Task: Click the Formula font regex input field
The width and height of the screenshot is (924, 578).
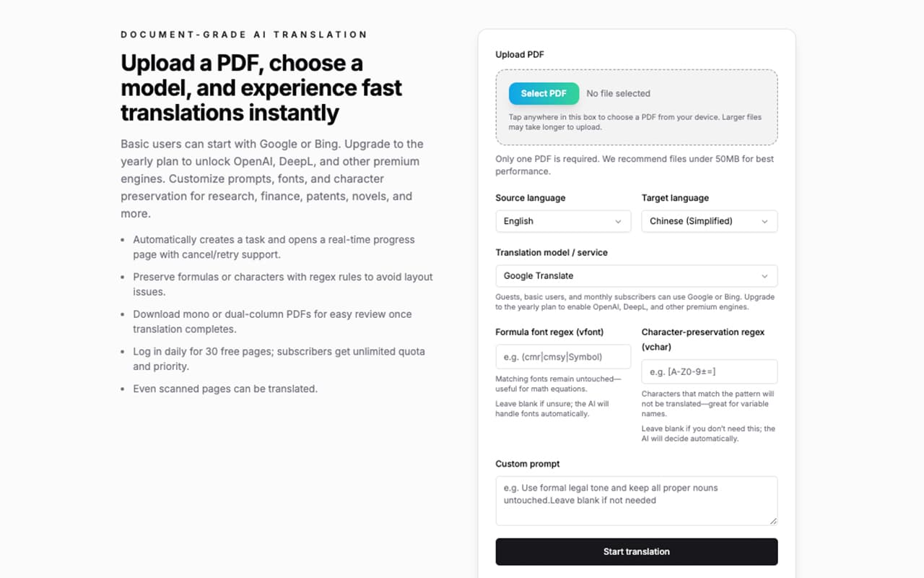Action: click(563, 356)
